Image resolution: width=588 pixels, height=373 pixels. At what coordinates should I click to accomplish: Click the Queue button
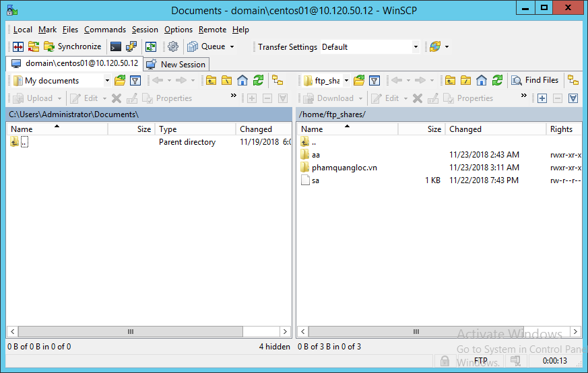click(x=207, y=47)
